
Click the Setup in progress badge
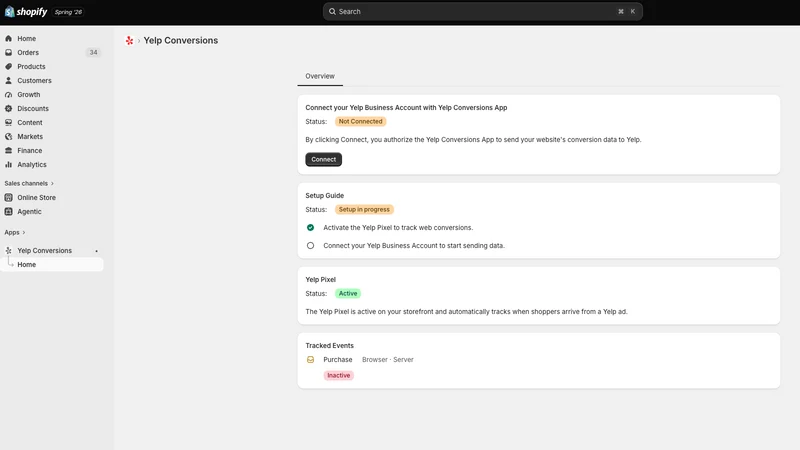364,210
